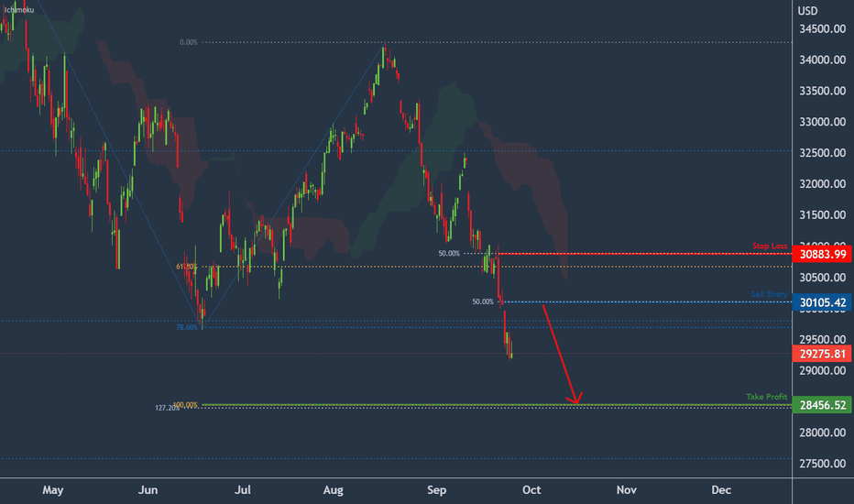Click the Nov label on time axis
Image resolution: width=854 pixels, height=504 pixels.
[627, 490]
